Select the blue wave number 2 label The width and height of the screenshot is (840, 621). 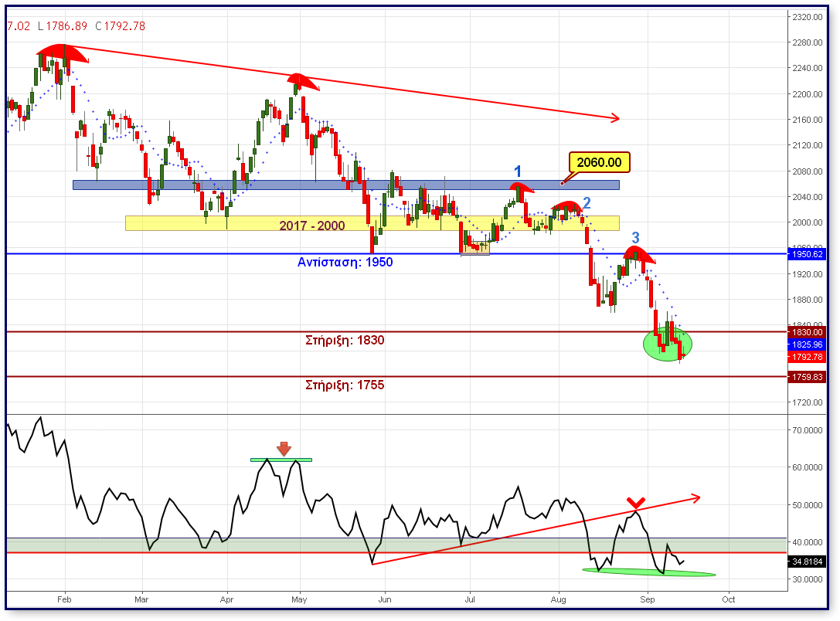coord(587,203)
